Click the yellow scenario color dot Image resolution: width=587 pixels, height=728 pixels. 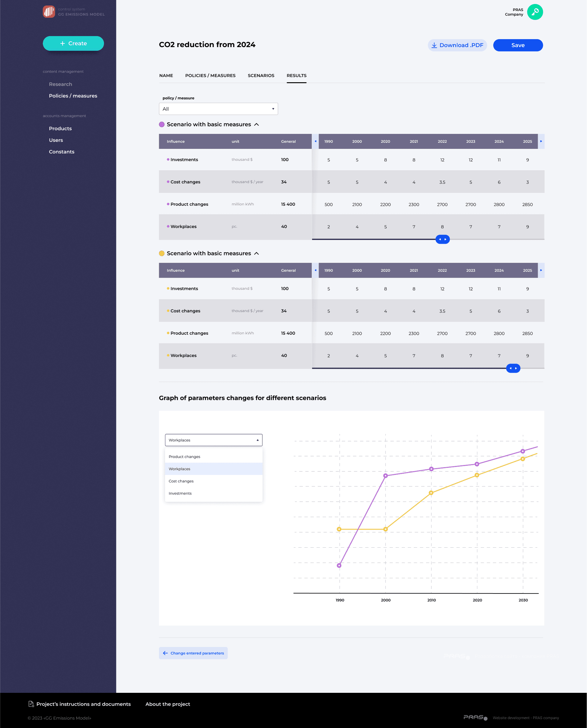click(162, 253)
